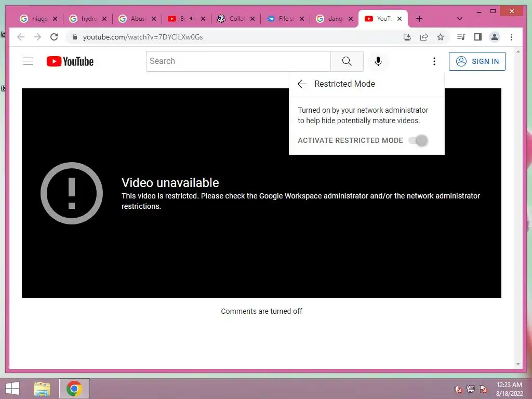Click the network tray icon
532x399 pixels.
[x=471, y=389]
